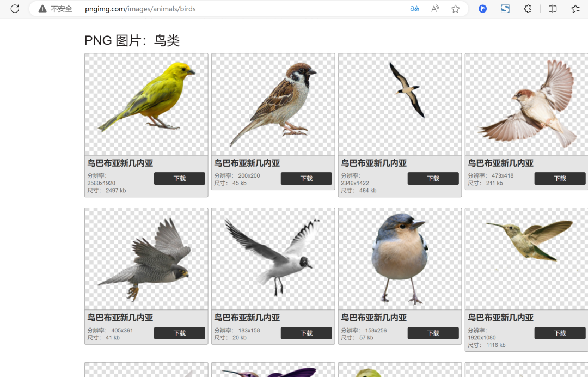Click the URL pngimg.com/images/animals/birds
This screenshot has height=377, width=588.
140,9
